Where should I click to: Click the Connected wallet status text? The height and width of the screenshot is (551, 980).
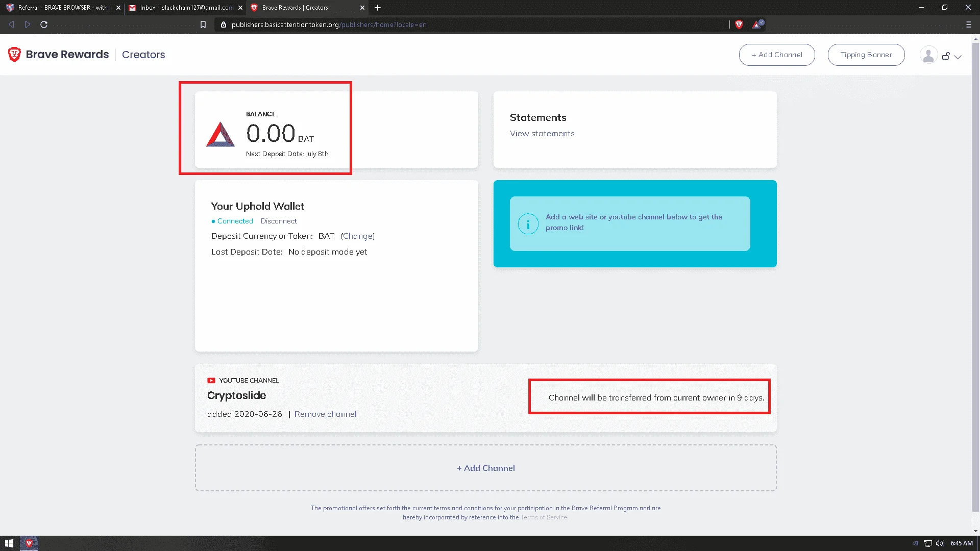click(235, 221)
